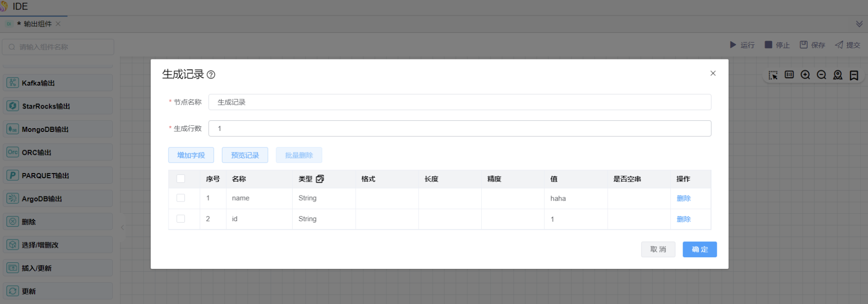Screen dimensions: 868x304
Task: Click the selection cursor tool icon
Action: click(x=773, y=75)
